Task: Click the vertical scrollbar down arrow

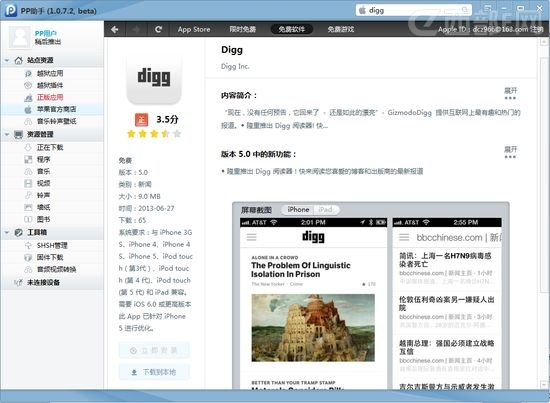Action: [544, 384]
